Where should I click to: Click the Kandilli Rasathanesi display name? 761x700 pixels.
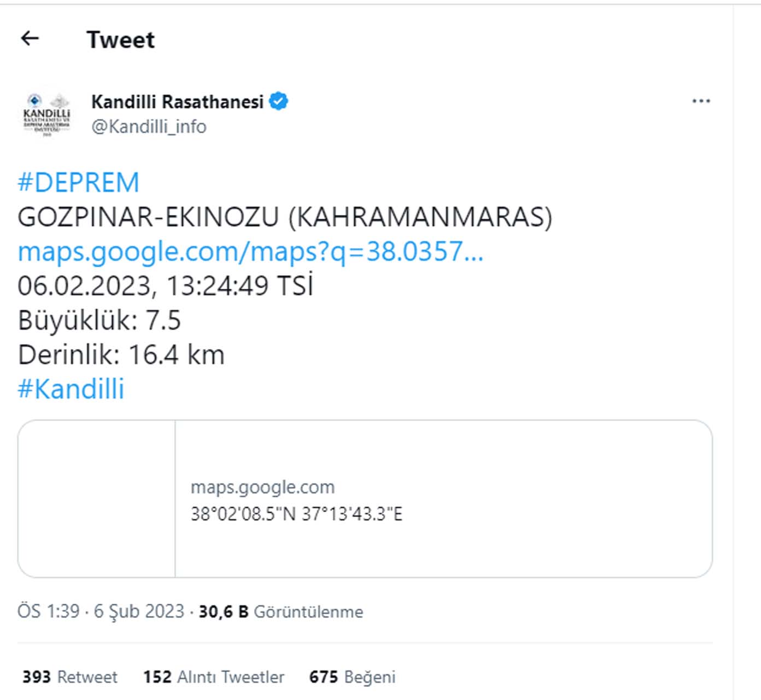click(x=178, y=100)
